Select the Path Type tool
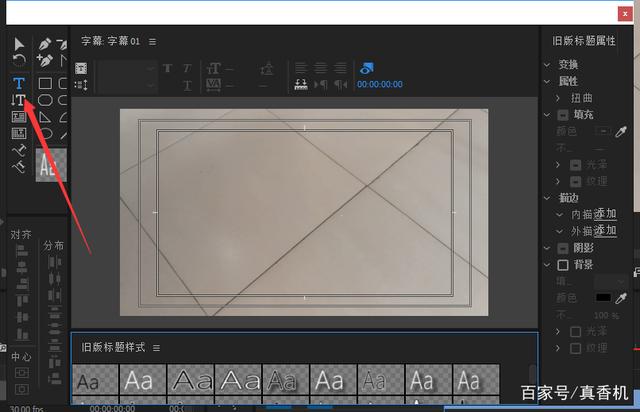The width and height of the screenshot is (640, 412). pos(18,150)
